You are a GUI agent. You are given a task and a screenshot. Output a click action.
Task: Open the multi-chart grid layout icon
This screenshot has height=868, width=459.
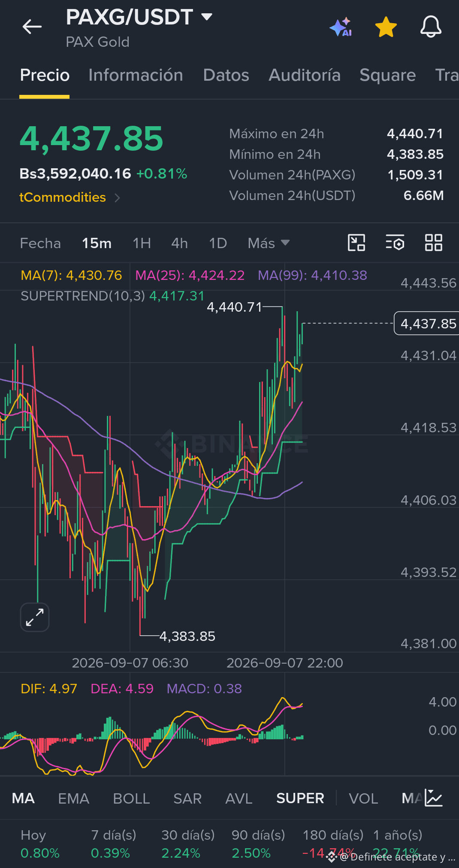[434, 243]
